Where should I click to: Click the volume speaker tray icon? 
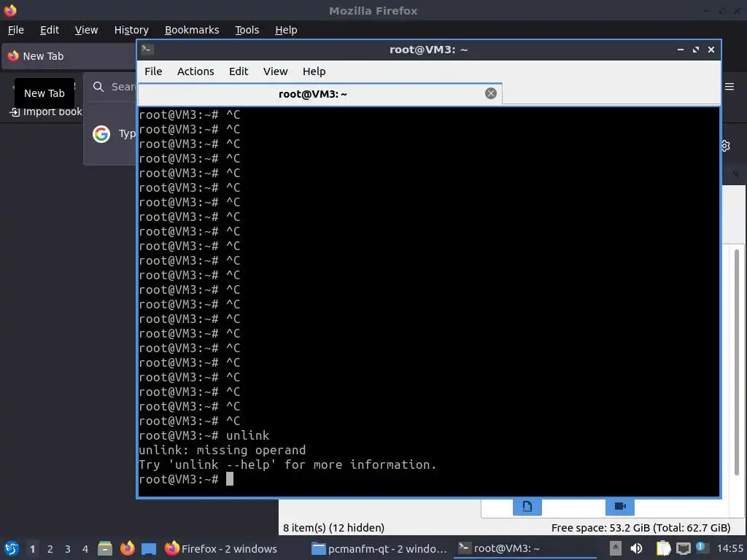636,548
